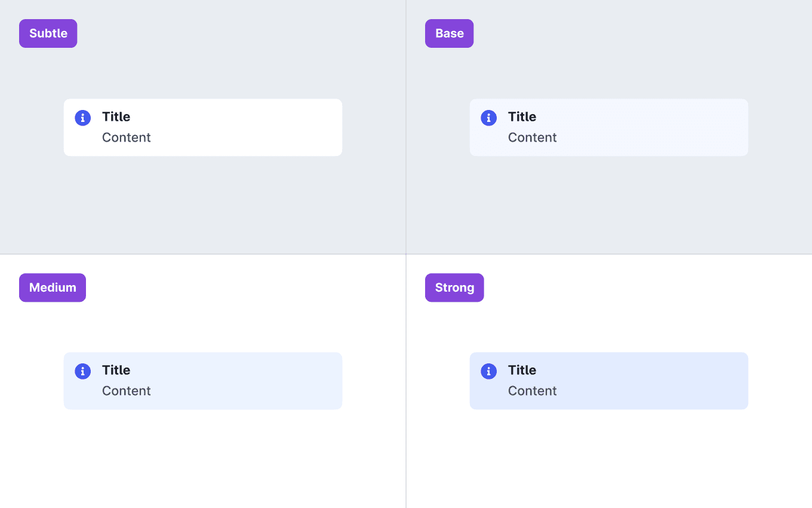
Task: Select the purple Medium label
Action: pyautogui.click(x=53, y=287)
